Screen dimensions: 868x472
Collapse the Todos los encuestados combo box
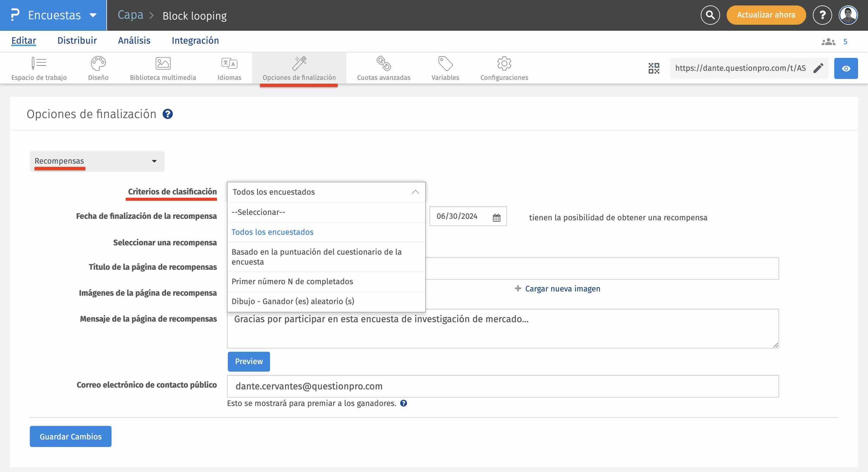[415, 192]
